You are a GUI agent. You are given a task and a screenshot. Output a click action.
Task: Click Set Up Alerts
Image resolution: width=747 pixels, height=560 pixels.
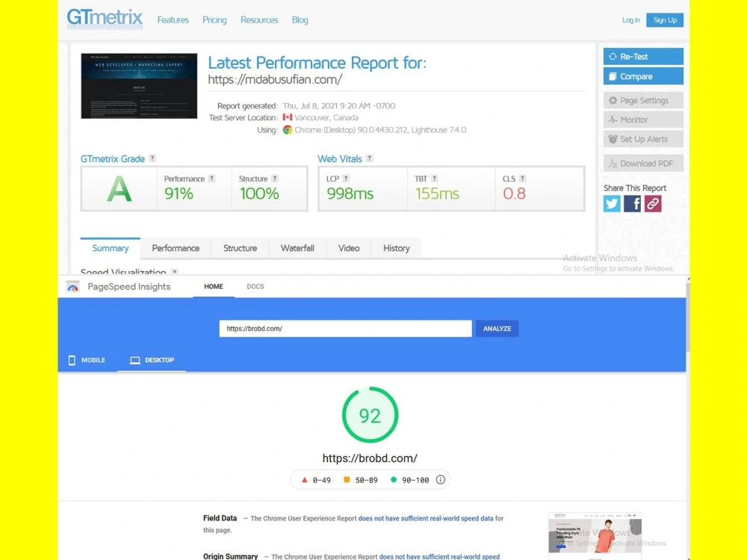[643, 139]
